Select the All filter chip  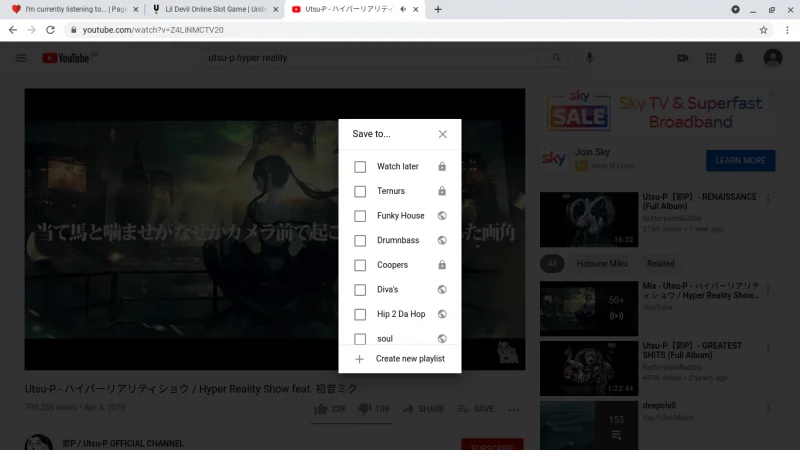click(552, 264)
